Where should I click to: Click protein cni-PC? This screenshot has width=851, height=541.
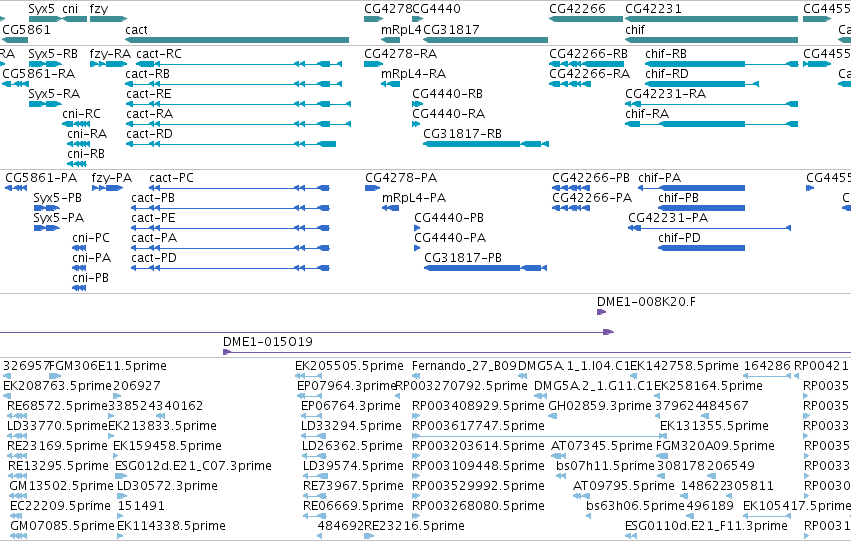[x=79, y=248]
